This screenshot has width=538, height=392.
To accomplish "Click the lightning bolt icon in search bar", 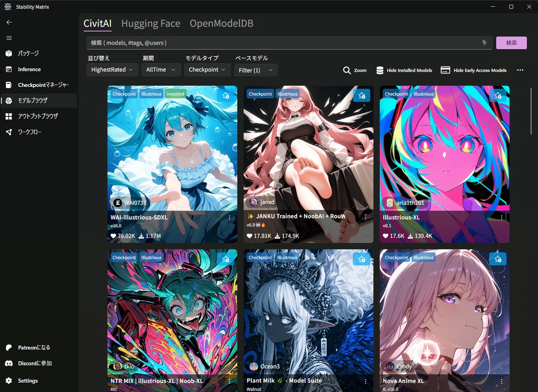I will click(484, 43).
